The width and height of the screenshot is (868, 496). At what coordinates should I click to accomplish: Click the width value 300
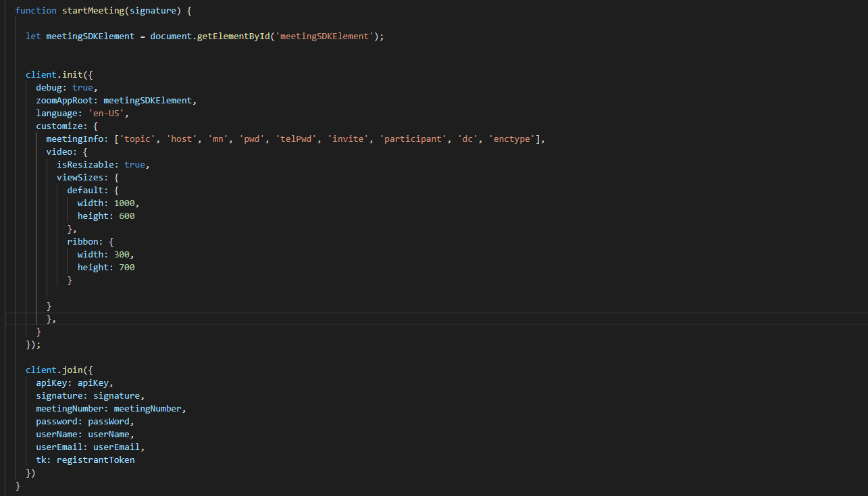(122, 255)
